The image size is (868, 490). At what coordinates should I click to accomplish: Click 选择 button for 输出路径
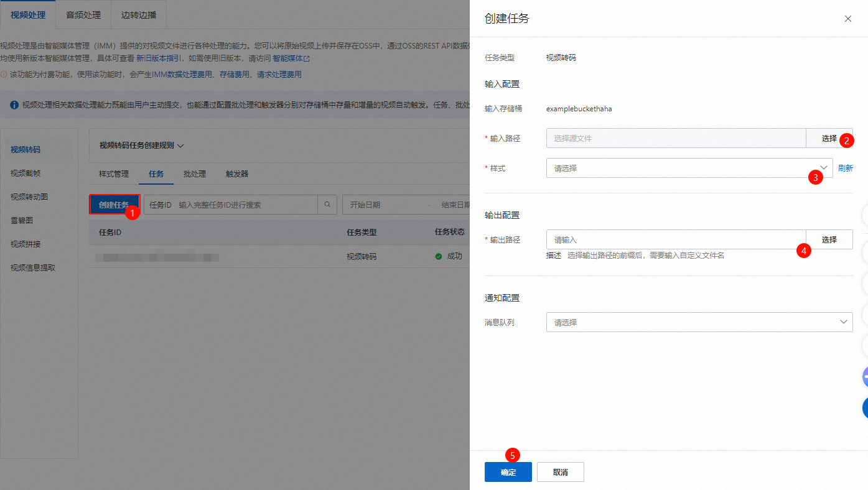point(829,239)
